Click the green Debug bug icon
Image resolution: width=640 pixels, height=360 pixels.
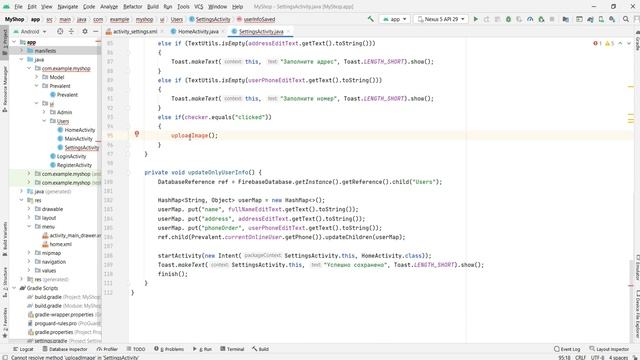pyautogui.click(x=509, y=19)
